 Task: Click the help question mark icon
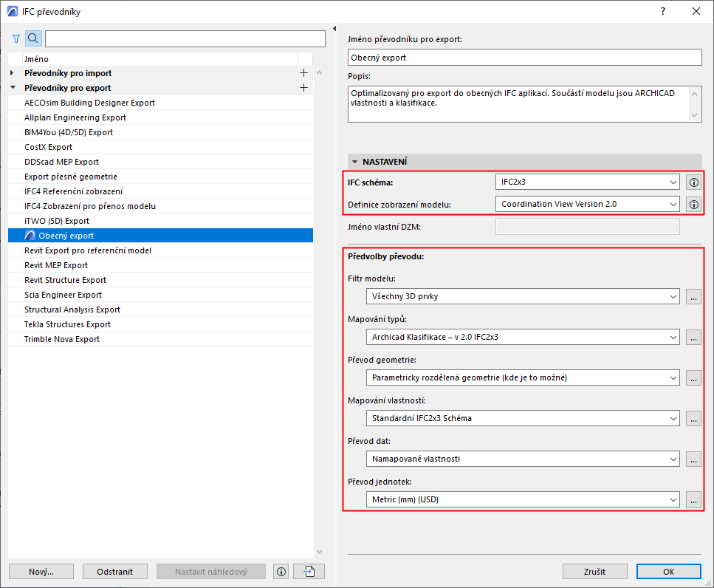pos(663,11)
